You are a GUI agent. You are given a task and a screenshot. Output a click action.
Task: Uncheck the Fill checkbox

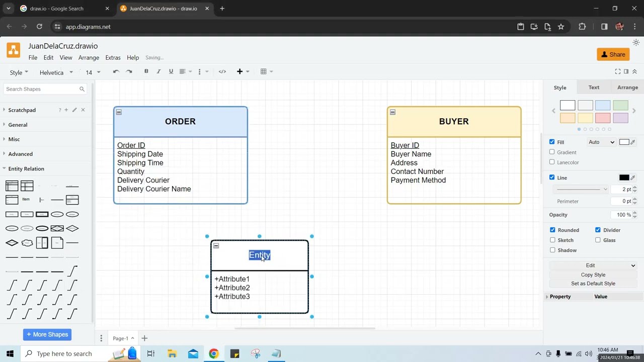click(x=552, y=142)
